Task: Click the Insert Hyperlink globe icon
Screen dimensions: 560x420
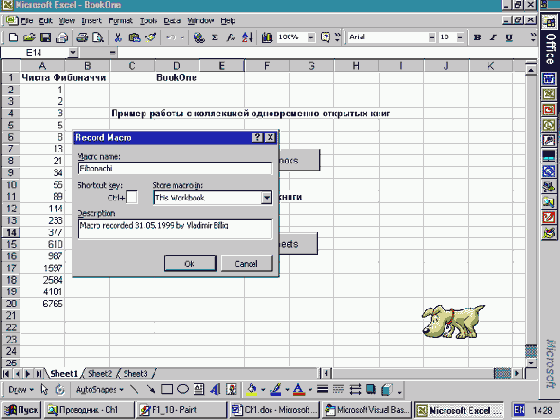Action: tap(199, 37)
